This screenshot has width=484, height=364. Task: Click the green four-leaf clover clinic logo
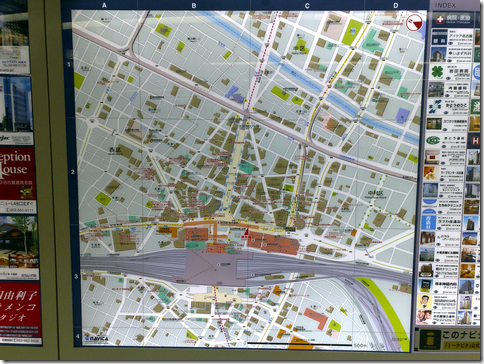click(437, 72)
